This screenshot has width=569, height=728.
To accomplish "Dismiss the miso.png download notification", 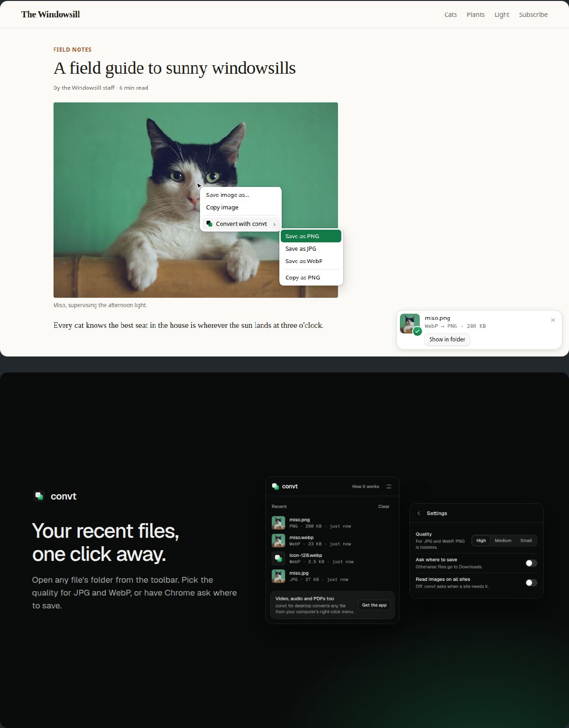I will click(553, 320).
